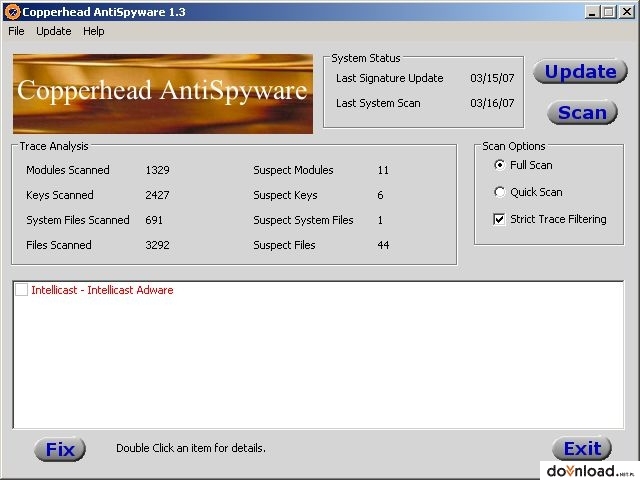The width and height of the screenshot is (640, 480).
Task: Open the Help menu
Action: pos(93,31)
